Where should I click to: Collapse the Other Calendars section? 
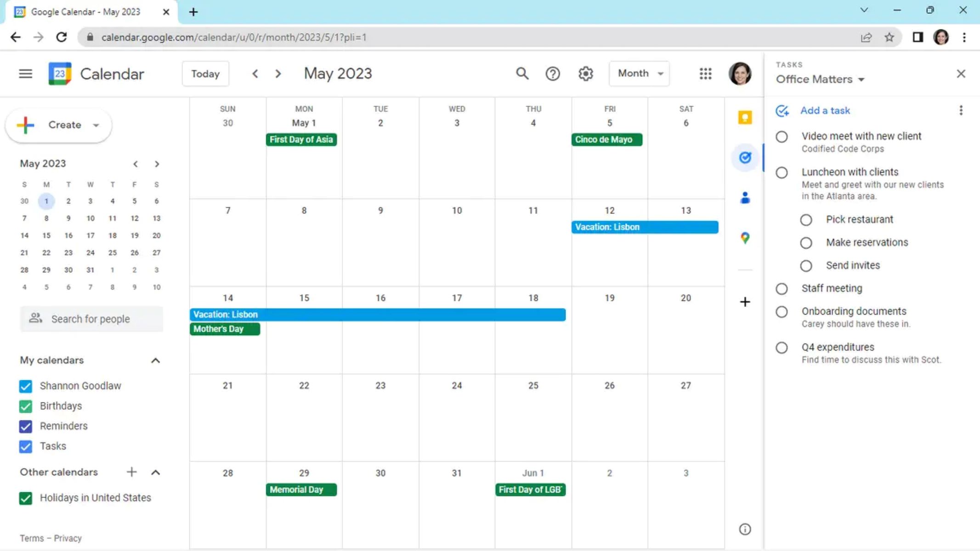[155, 472]
